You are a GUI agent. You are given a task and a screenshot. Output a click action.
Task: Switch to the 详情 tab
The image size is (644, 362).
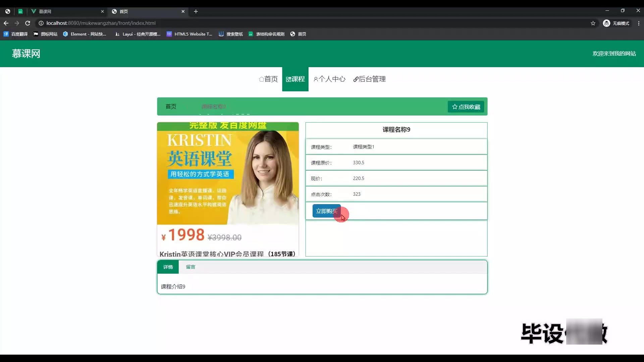click(x=168, y=267)
